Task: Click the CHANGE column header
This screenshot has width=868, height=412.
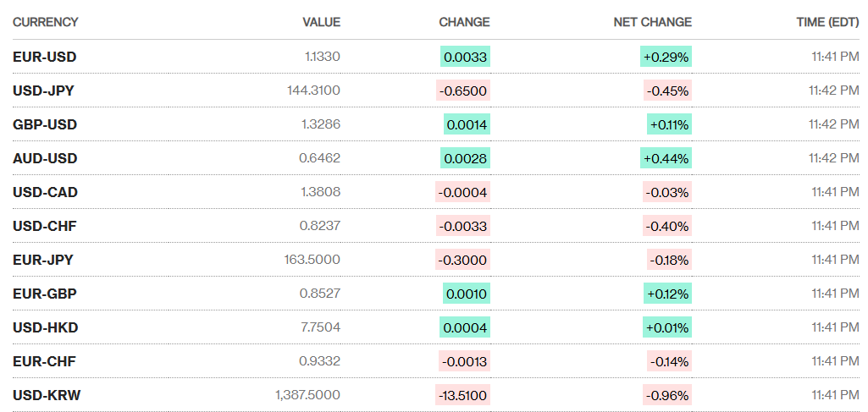Action: pos(464,22)
